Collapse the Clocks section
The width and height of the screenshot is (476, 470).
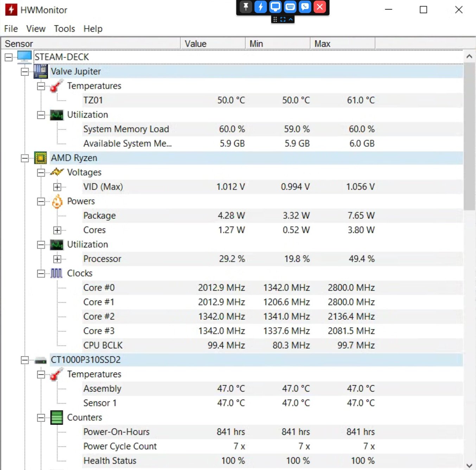41,273
